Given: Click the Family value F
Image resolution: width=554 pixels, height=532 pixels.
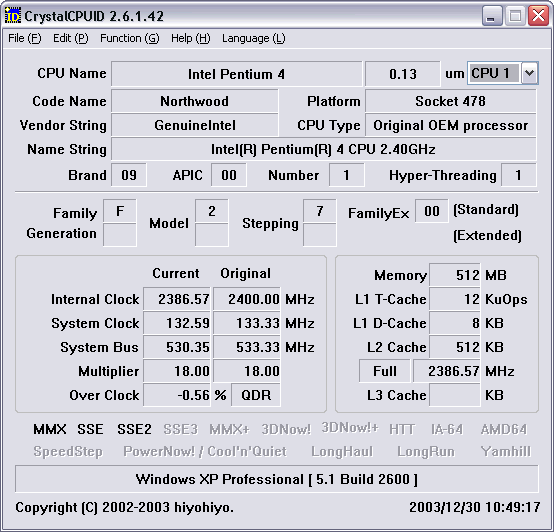Looking at the screenshot, I should 120,211.
